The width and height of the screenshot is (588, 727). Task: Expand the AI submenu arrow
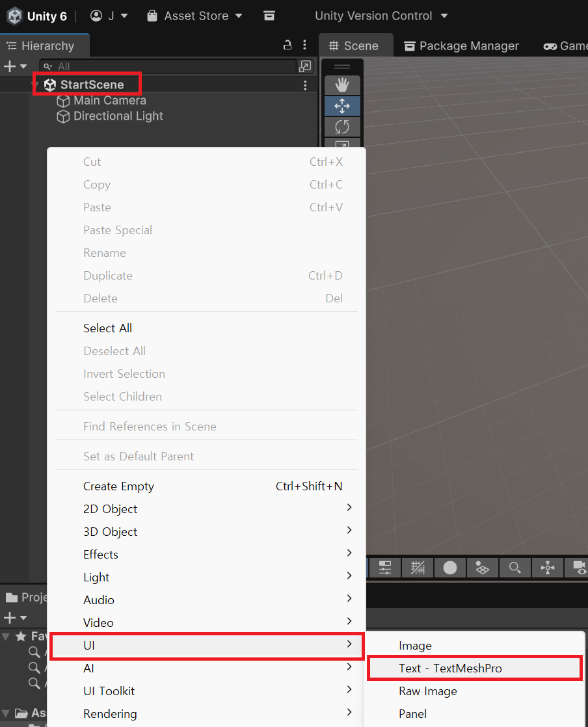349,667
